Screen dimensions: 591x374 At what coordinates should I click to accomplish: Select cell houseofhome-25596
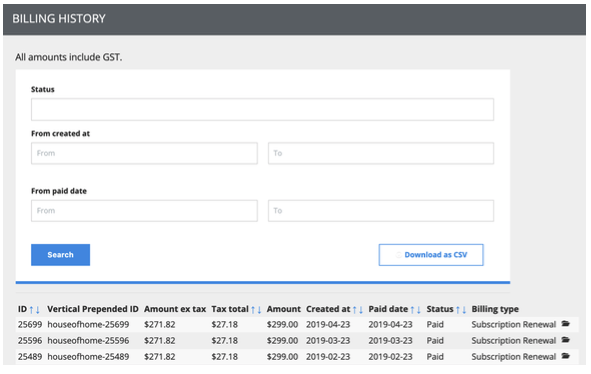pos(88,341)
